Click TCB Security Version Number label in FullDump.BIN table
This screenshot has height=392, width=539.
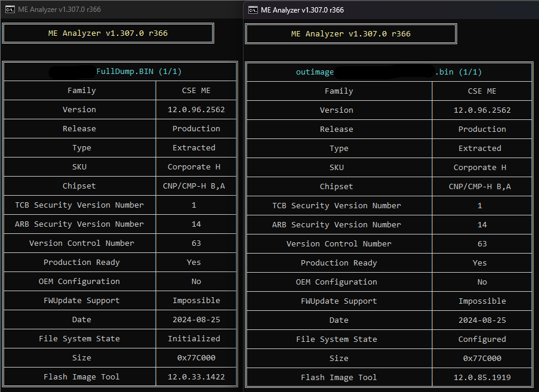coord(79,205)
